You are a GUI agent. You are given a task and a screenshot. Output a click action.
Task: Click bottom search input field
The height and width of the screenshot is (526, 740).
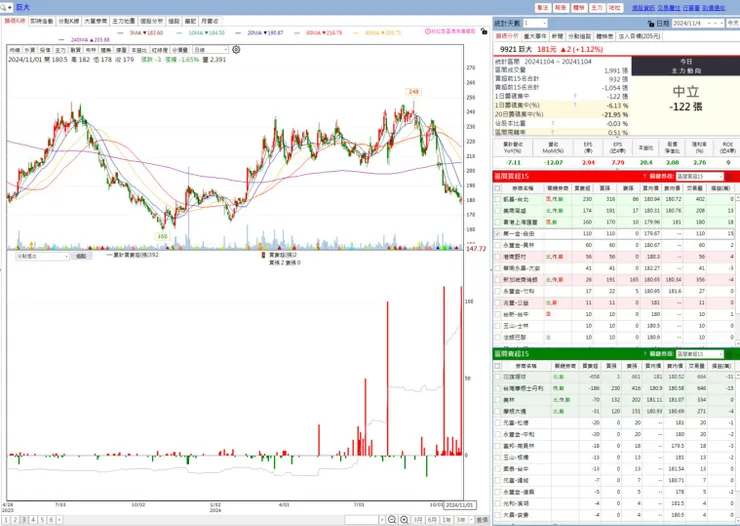click(362, 520)
